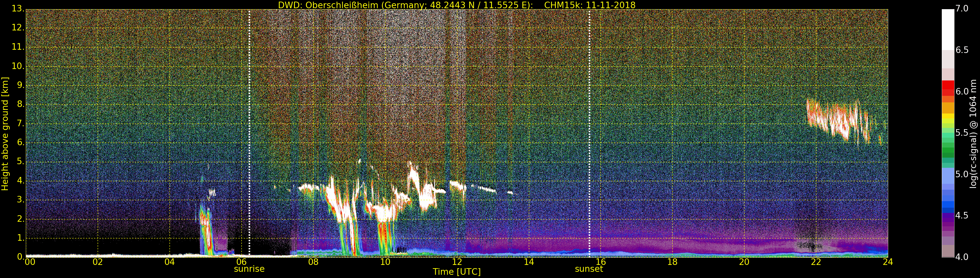Click the colorbar tick label '6.5'
The width and height of the screenshot is (980, 278).
point(962,50)
